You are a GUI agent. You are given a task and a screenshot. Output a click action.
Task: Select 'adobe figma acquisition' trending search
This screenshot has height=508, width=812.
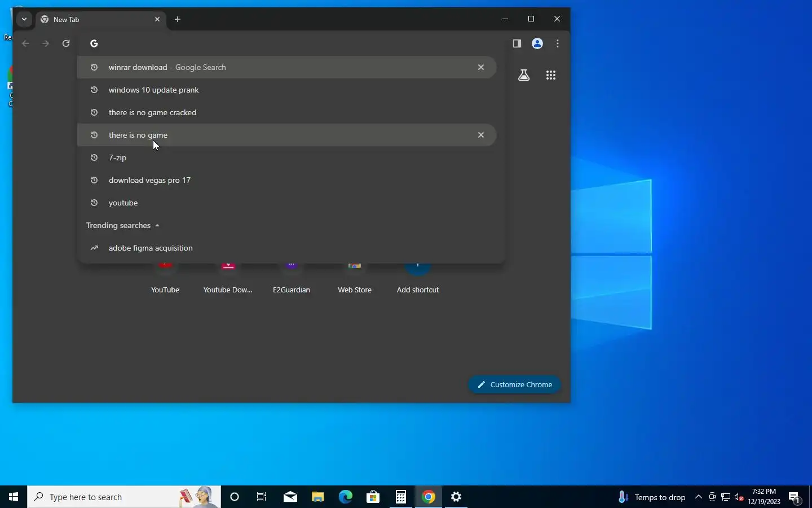click(286, 248)
